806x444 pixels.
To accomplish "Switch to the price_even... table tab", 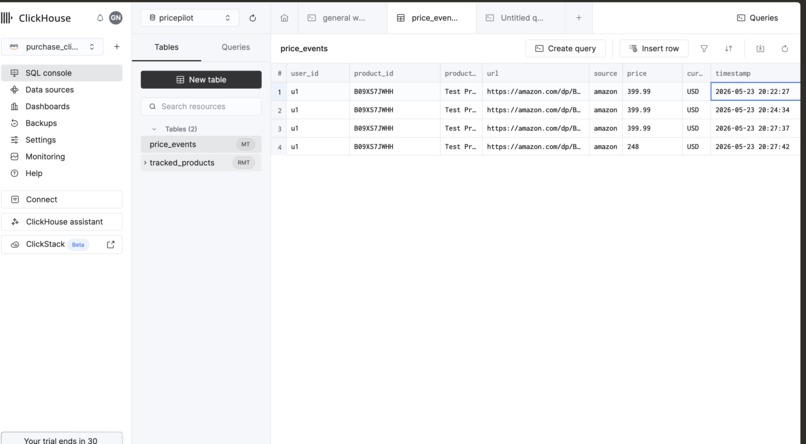I will (x=432, y=18).
